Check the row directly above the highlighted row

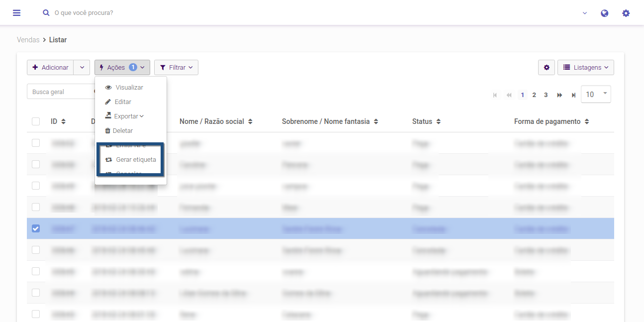(36, 207)
